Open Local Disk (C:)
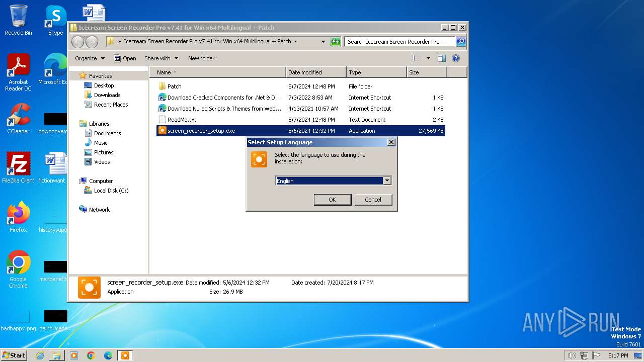Image resolution: width=644 pixels, height=362 pixels. click(111, 191)
